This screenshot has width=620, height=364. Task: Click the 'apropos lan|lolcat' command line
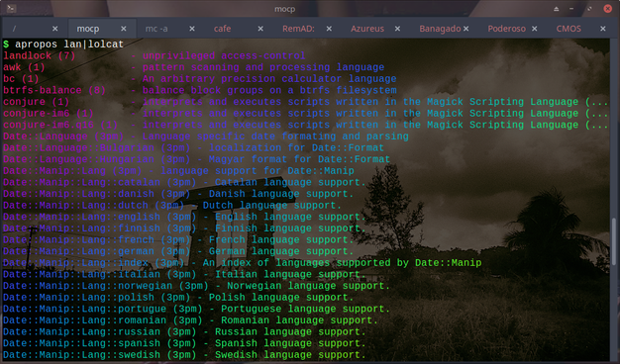point(69,45)
